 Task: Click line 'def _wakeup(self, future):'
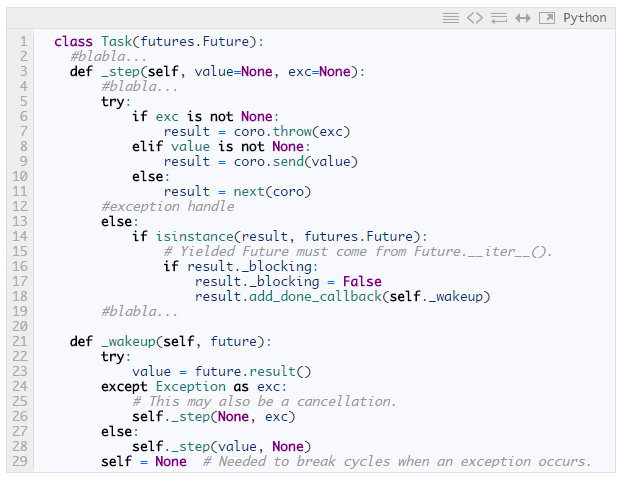coord(170,341)
